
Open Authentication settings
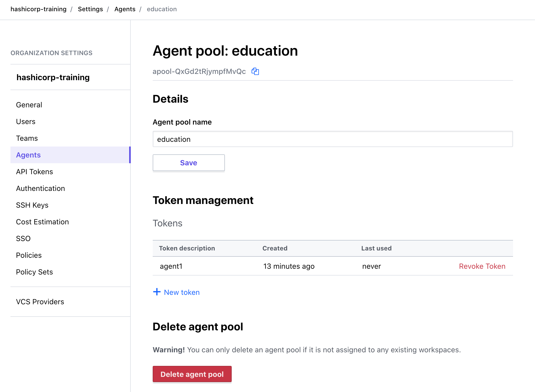point(41,188)
